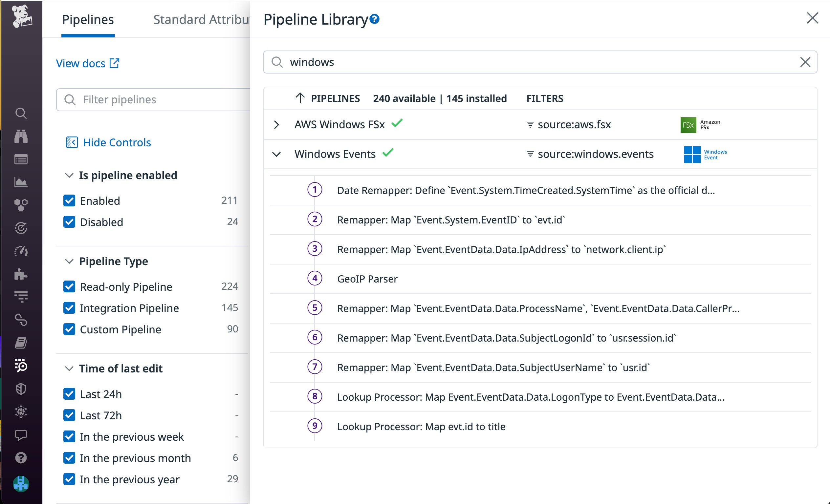This screenshot has height=504, width=830.
Task: Open the Search sidebar icon
Action: coord(21,114)
